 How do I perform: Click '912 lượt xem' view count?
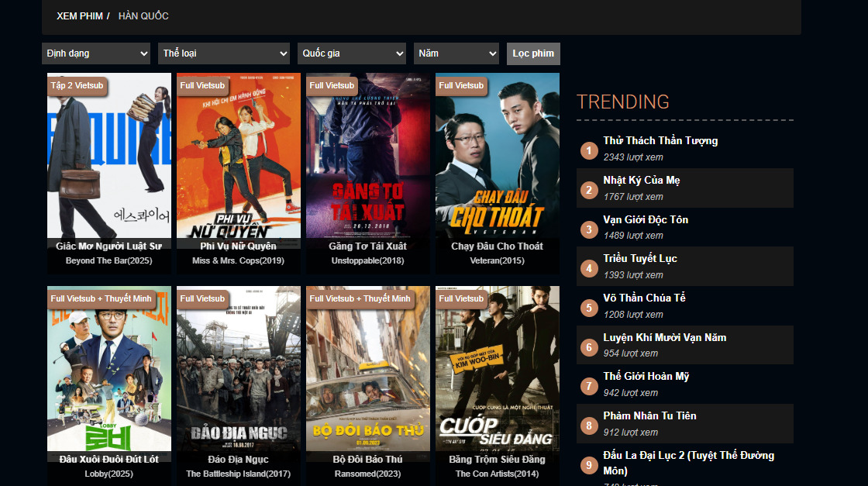point(631,433)
